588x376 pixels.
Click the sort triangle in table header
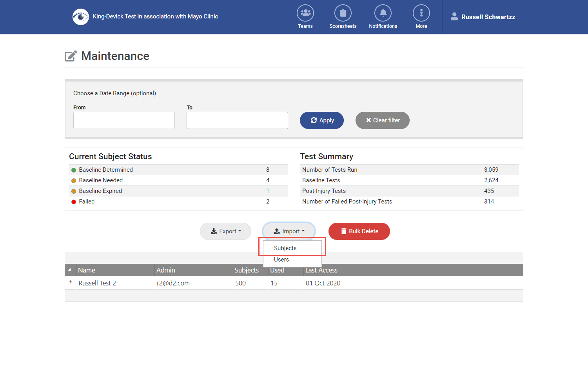pos(70,270)
